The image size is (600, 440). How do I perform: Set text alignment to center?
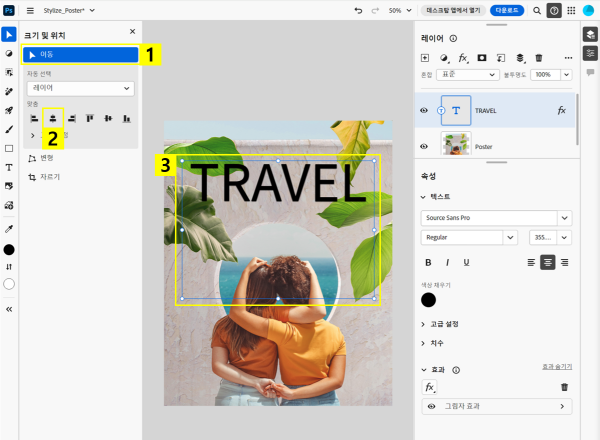[548, 262]
